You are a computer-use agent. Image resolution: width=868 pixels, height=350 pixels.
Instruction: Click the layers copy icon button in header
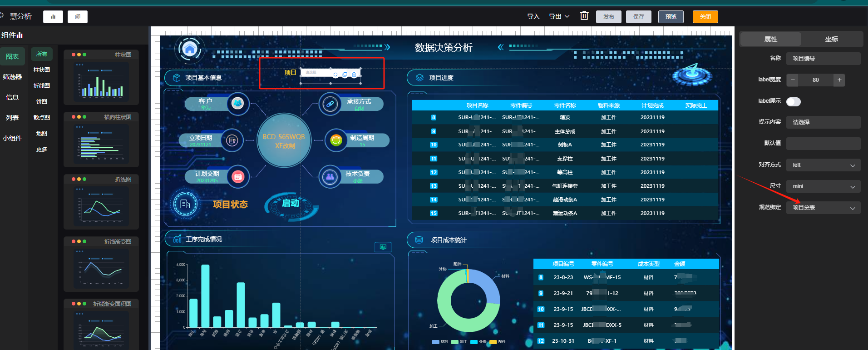tap(78, 17)
